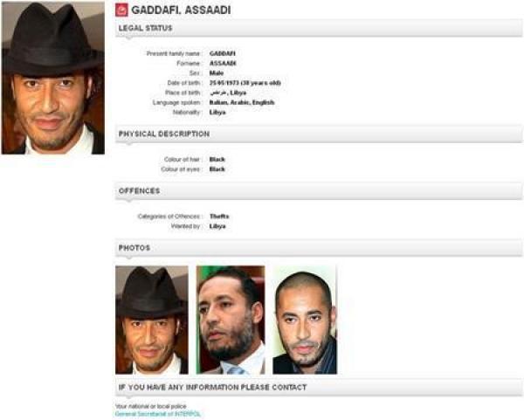Click the Date of birth value

pyautogui.click(x=245, y=83)
